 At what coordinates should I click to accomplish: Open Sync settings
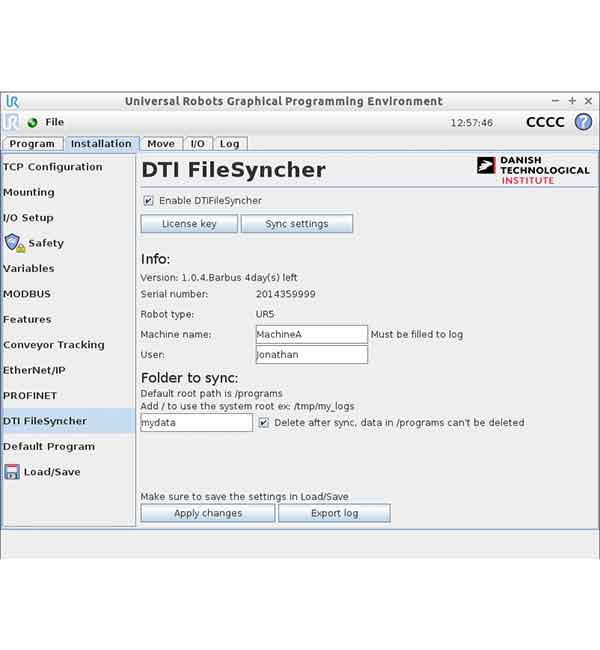297,224
